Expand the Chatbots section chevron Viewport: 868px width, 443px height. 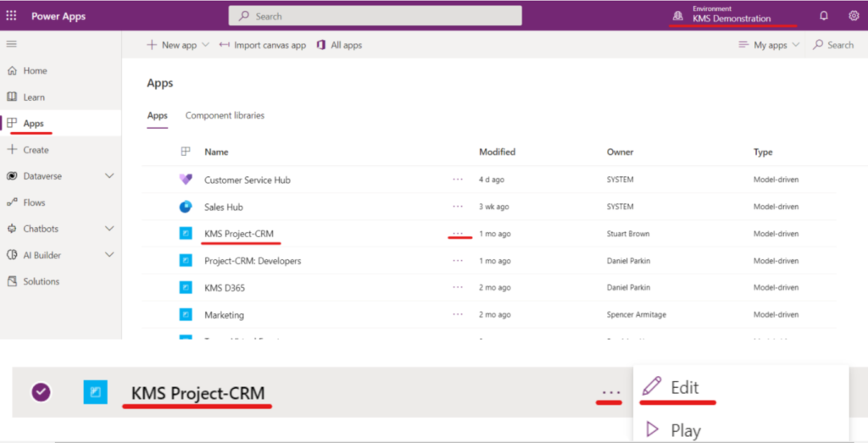(109, 229)
